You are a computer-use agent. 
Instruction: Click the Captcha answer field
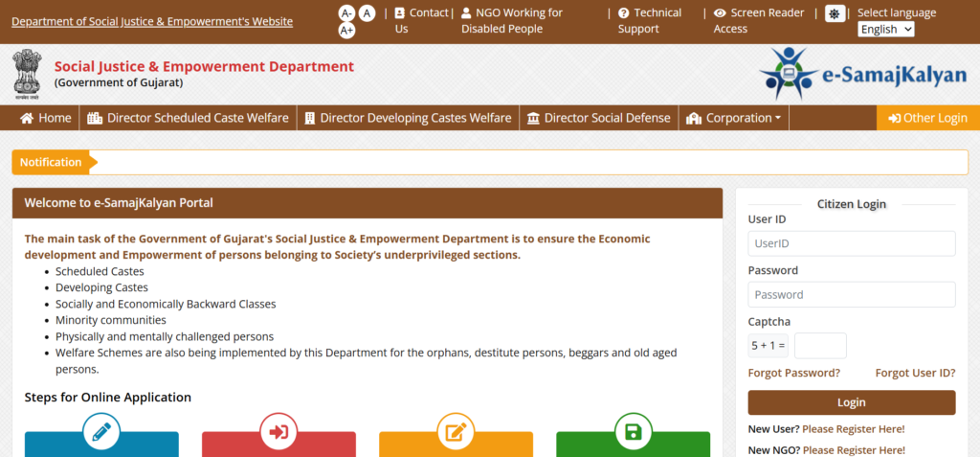pos(820,346)
